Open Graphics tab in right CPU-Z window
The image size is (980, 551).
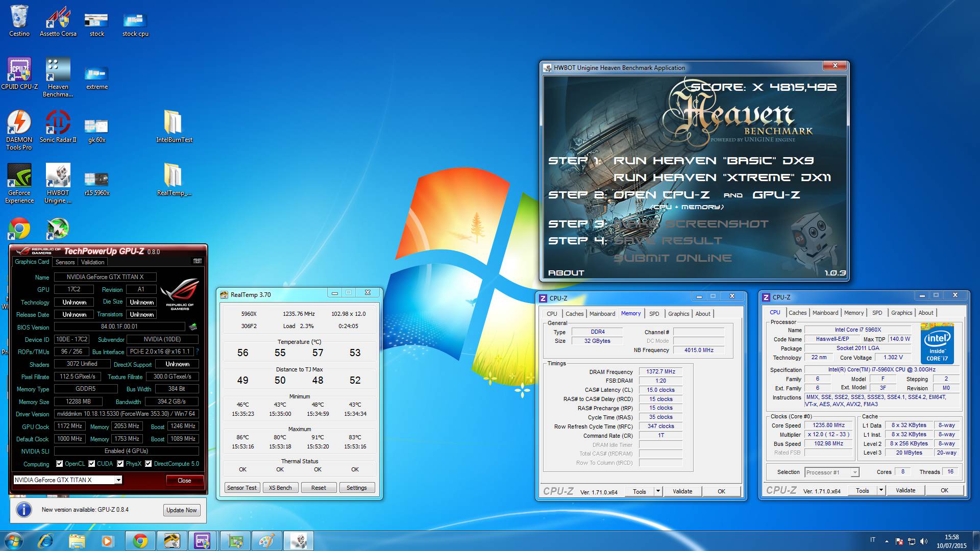pyautogui.click(x=901, y=313)
